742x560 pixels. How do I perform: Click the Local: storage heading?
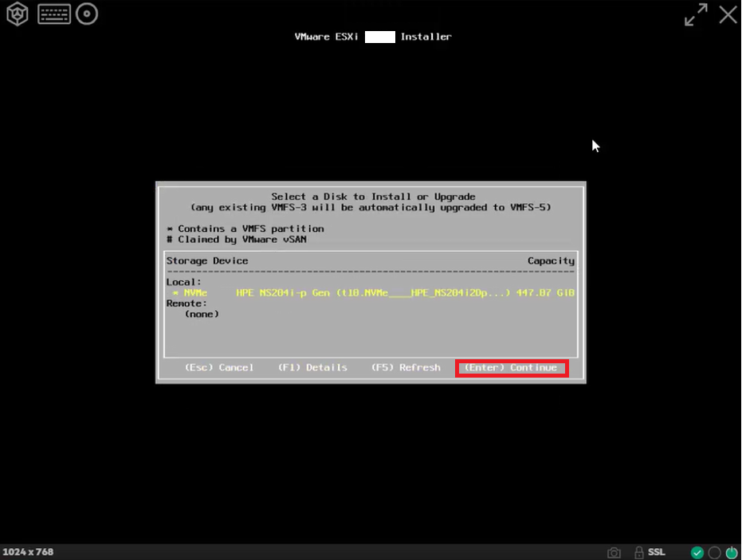pyautogui.click(x=183, y=282)
